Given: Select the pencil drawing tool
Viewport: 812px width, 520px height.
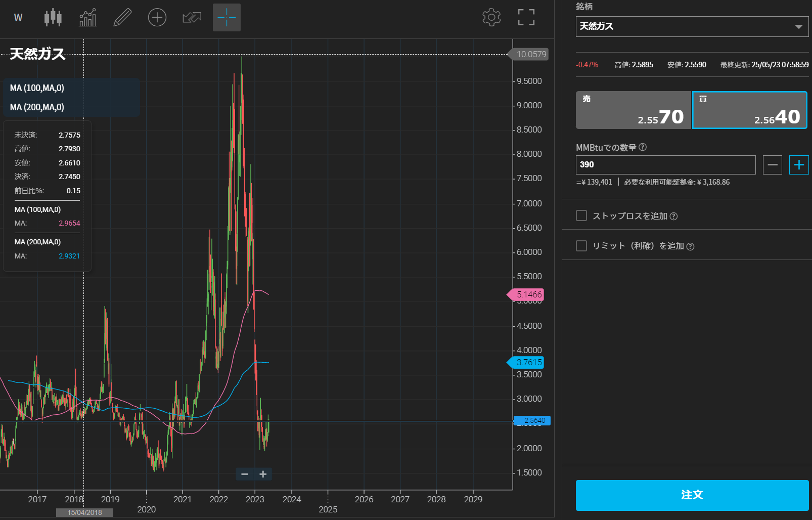Looking at the screenshot, I should coord(122,18).
